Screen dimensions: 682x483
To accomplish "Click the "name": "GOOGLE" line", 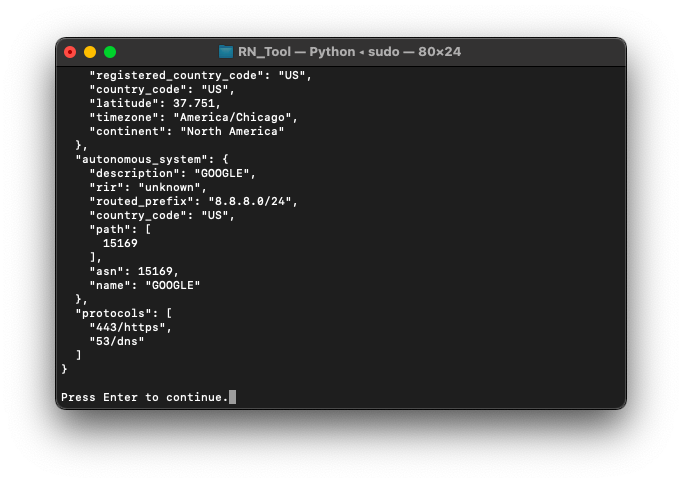I will click(x=144, y=285).
